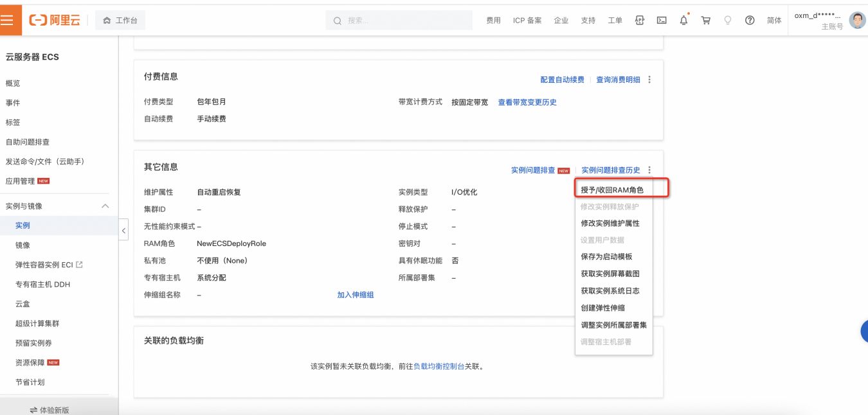Image resolution: width=868 pixels, height=415 pixels.
Task: Click 实例问题排查历史 link
Action: (x=611, y=170)
